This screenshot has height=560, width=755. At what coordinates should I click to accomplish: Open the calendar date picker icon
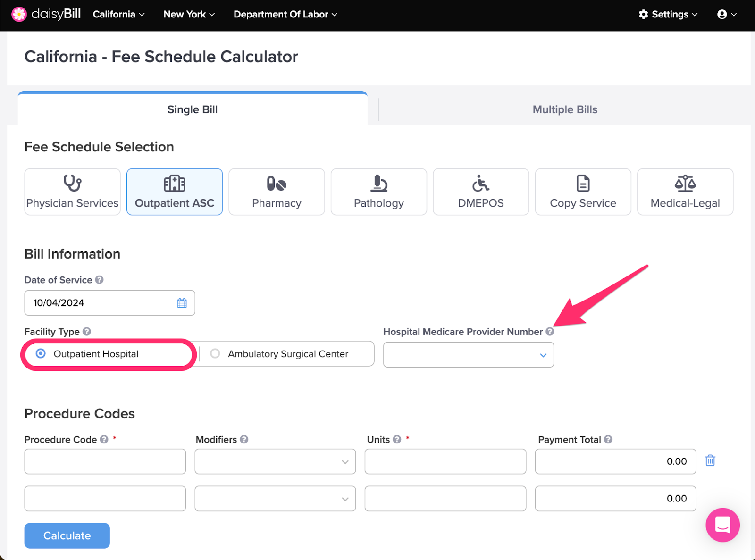tap(182, 303)
